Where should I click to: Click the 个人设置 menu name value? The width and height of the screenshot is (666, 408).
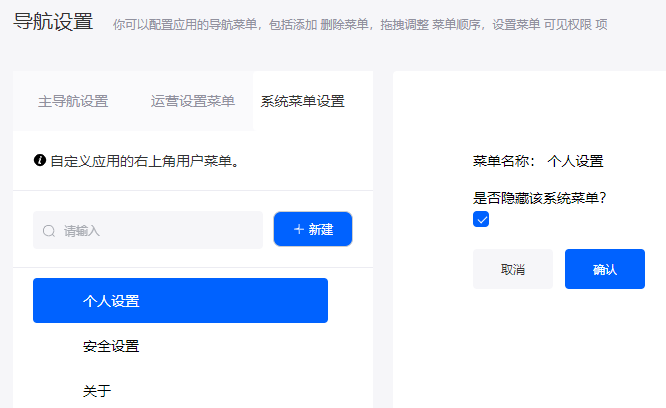tap(576, 161)
